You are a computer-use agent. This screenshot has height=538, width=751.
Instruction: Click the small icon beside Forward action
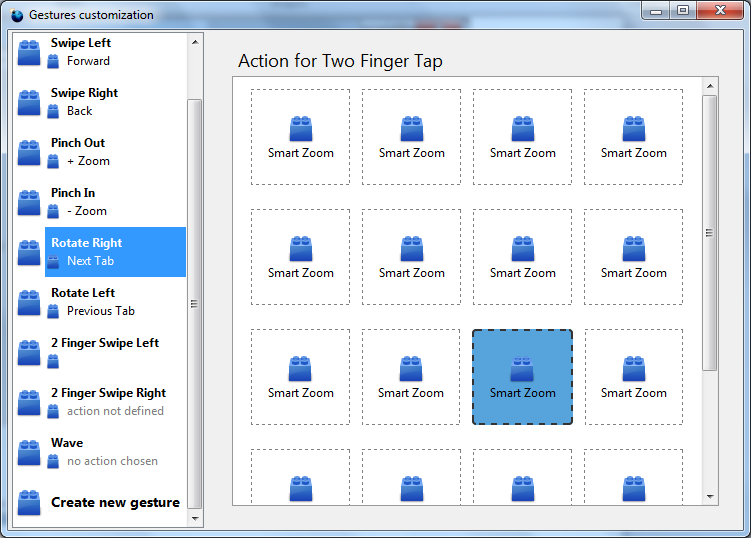[54, 62]
